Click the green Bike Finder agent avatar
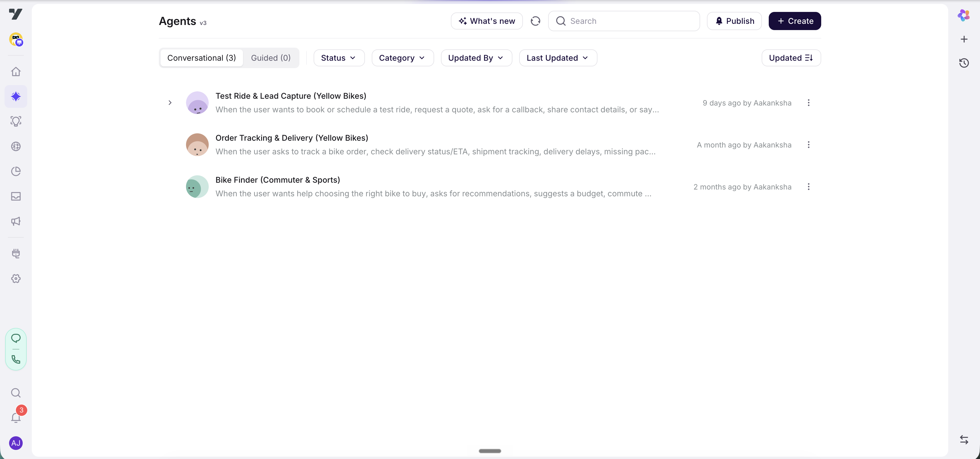The width and height of the screenshot is (980, 459). [x=197, y=187]
